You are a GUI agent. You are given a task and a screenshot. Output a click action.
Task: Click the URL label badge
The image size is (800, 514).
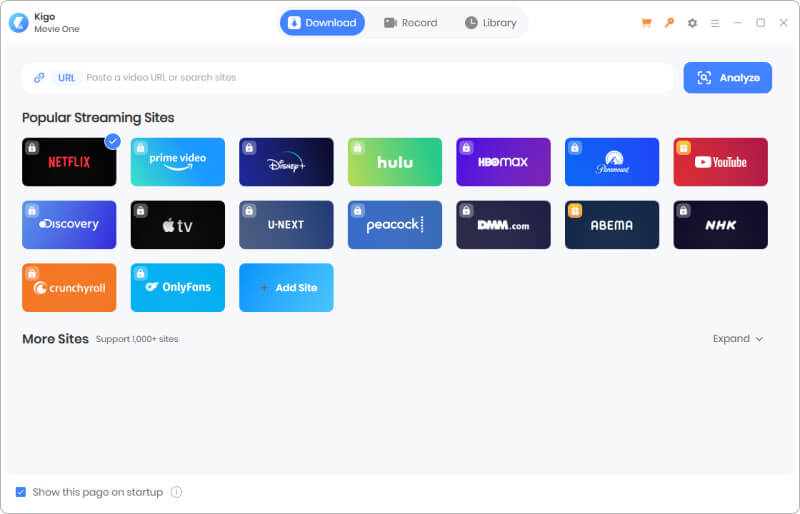[66, 78]
